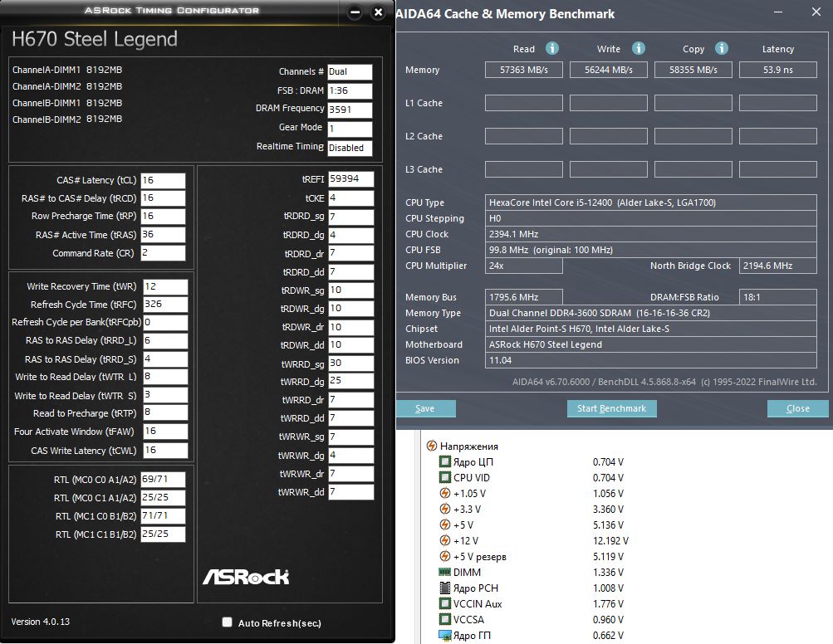Click the +3.3 V lightning icon
Viewport: 833px width, 644px height.
point(444,509)
